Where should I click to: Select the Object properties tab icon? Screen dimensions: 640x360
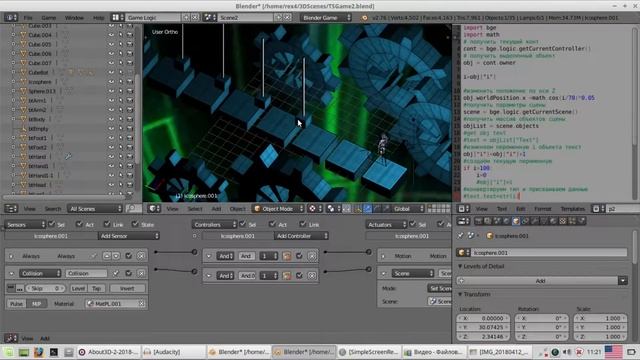tap(516, 221)
